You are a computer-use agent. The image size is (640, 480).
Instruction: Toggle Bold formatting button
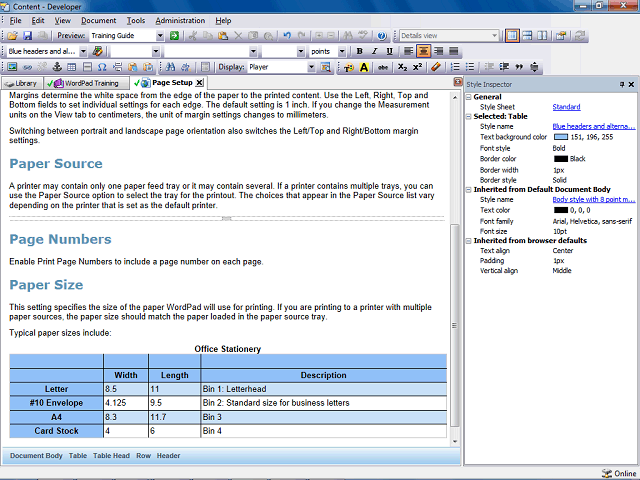[359, 51]
